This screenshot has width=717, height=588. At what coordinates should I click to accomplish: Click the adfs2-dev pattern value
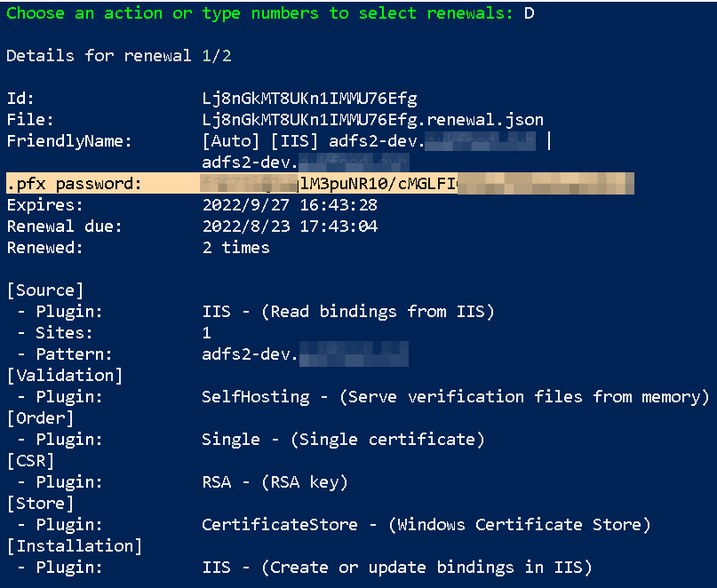305,354
